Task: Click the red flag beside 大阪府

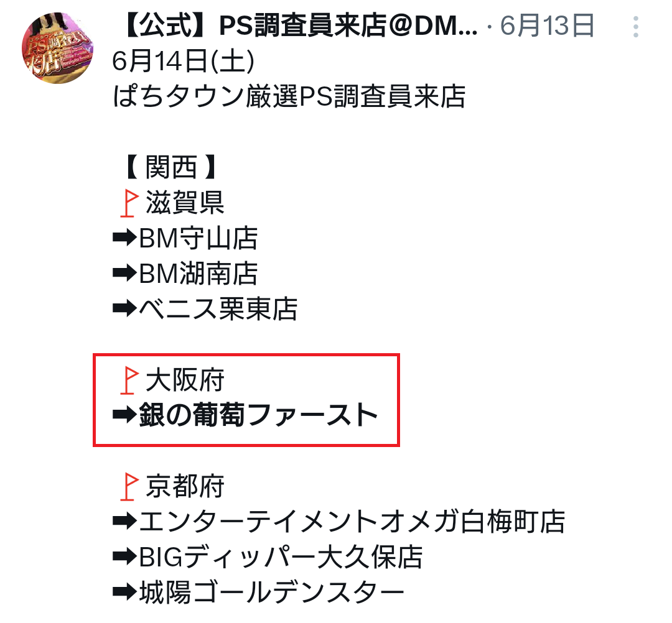Action: pos(129,381)
